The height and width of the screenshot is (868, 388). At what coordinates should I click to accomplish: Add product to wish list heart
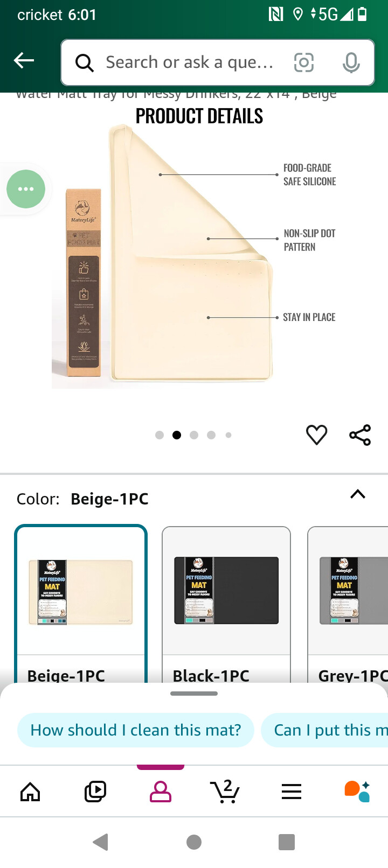tap(317, 435)
